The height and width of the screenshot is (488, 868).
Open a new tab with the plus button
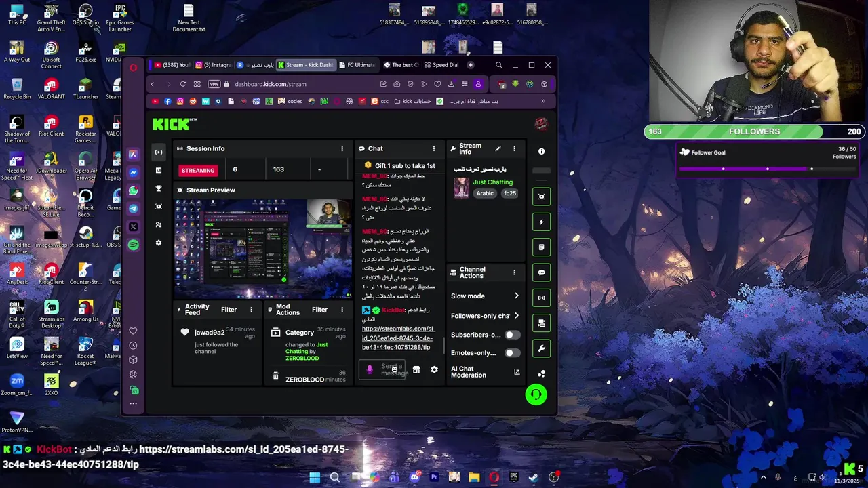[471, 65]
